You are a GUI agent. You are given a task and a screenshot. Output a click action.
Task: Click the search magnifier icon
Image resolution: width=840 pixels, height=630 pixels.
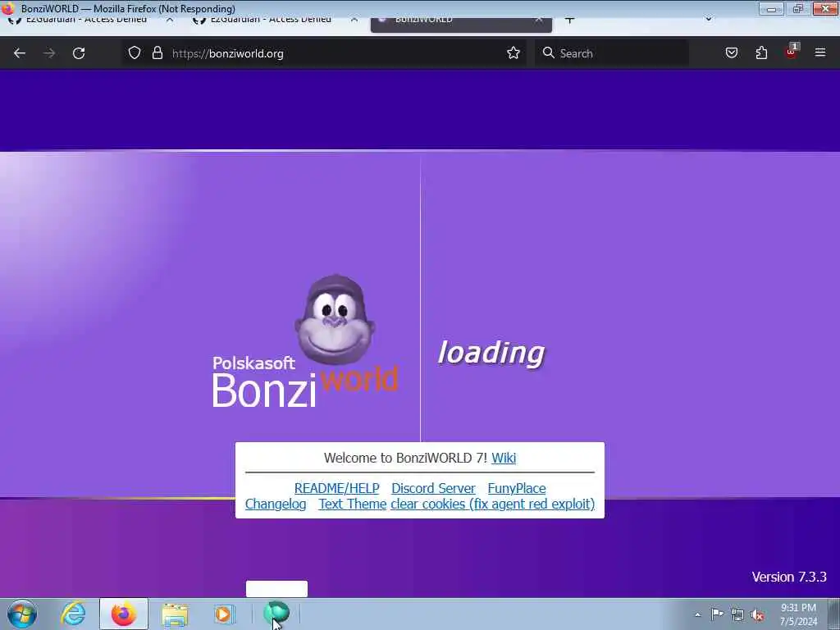click(x=548, y=52)
